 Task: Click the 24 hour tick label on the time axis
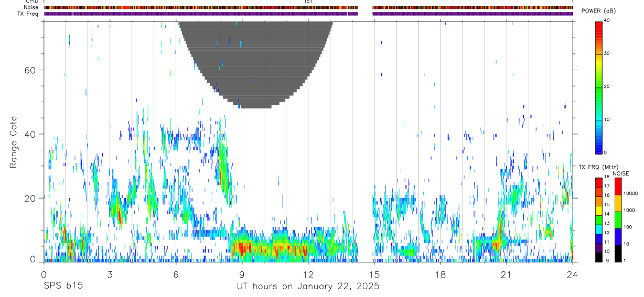click(x=573, y=274)
